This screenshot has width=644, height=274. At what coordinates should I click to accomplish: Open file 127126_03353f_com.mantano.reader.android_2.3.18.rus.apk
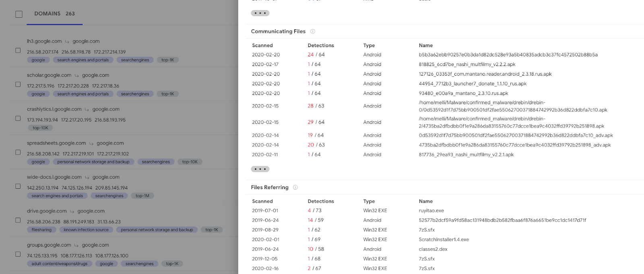click(485, 74)
